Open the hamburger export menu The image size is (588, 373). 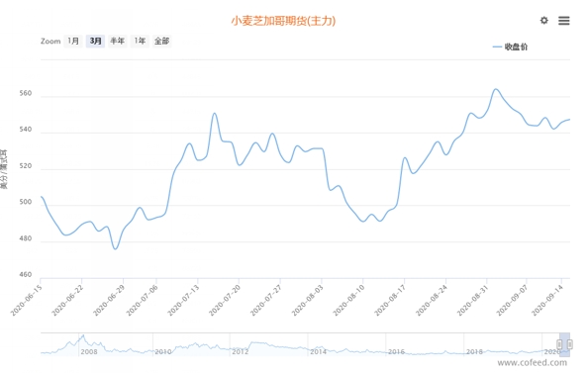[563, 21]
